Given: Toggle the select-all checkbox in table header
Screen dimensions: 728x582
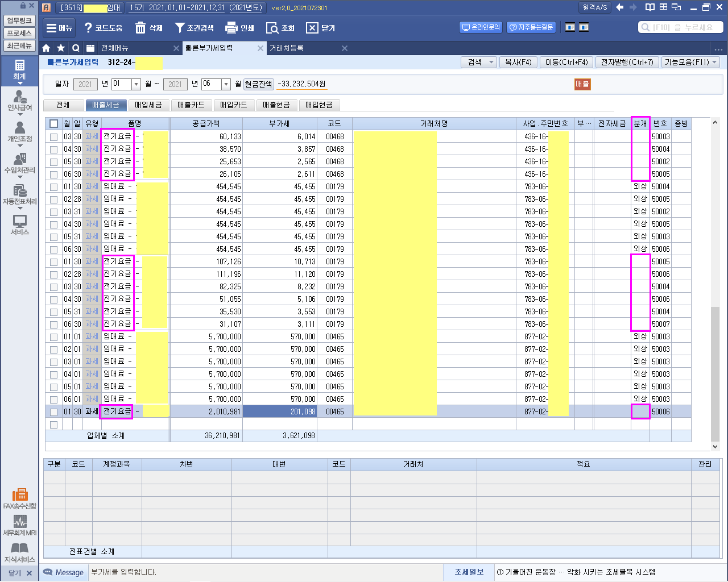Looking at the screenshot, I should (x=53, y=124).
